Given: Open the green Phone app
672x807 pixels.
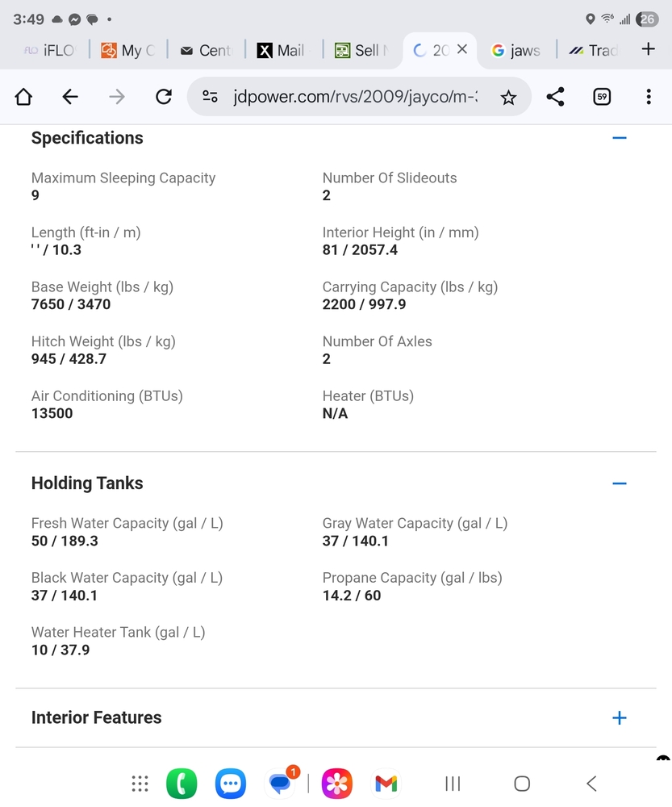Looking at the screenshot, I should point(182,783).
